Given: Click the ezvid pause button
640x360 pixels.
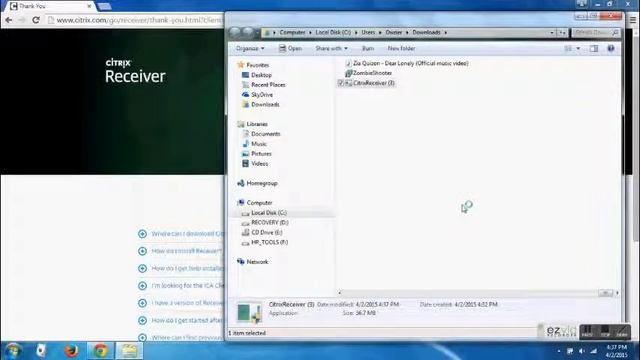Looking at the screenshot, I should pyautogui.click(x=587, y=331).
